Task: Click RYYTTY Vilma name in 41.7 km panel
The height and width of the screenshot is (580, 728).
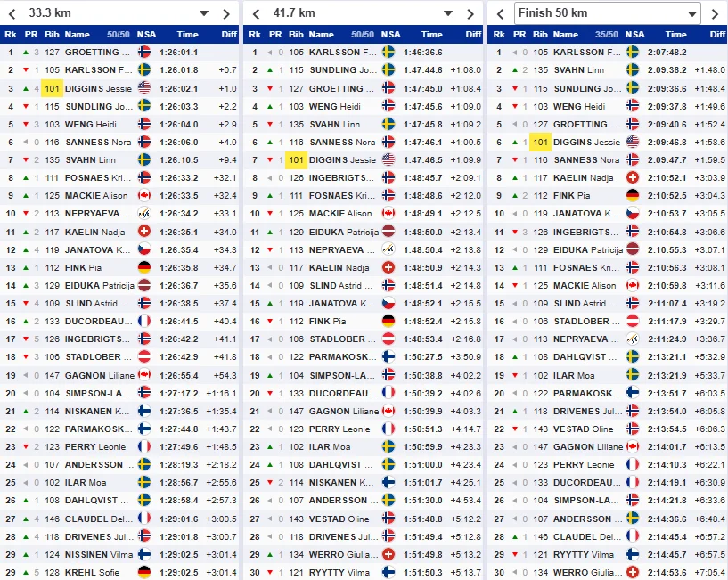Action: (x=339, y=572)
